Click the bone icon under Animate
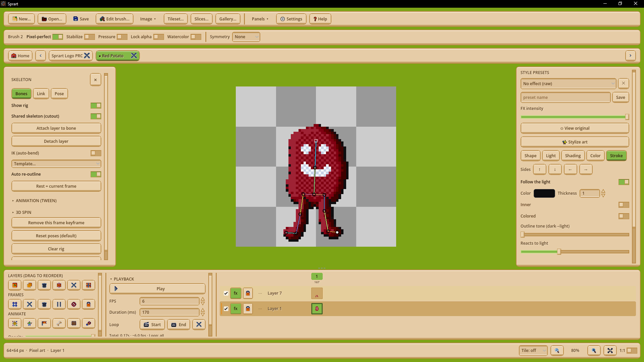 (x=59, y=323)
